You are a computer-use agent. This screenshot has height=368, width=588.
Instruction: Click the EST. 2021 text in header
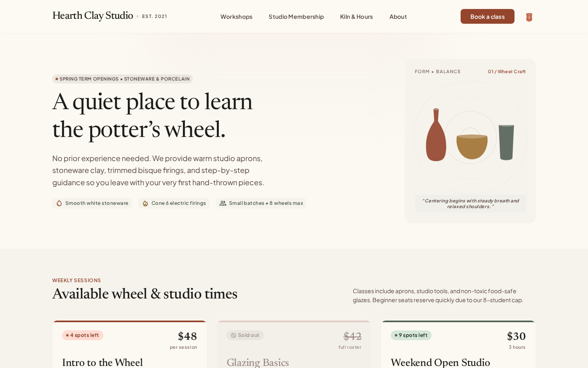[154, 16]
